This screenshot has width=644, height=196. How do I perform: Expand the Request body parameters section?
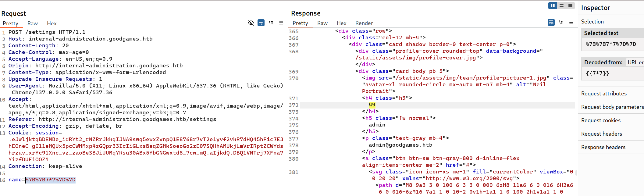(x=612, y=107)
